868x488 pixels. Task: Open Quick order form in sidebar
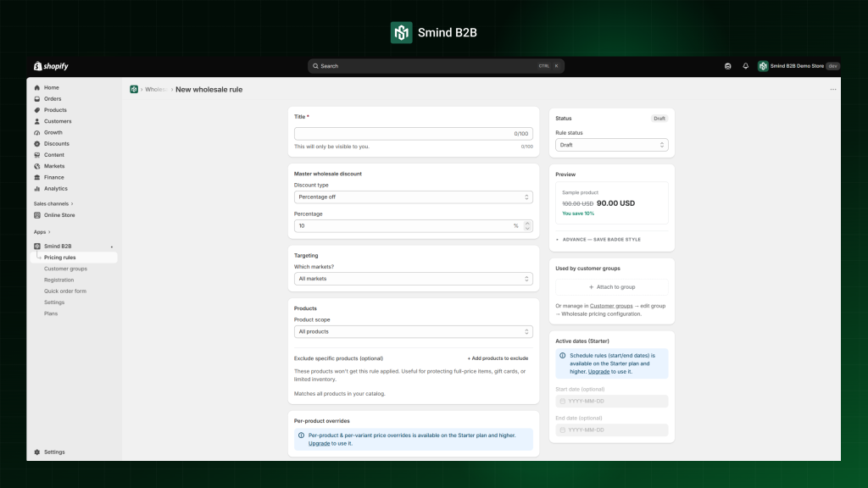(64, 291)
